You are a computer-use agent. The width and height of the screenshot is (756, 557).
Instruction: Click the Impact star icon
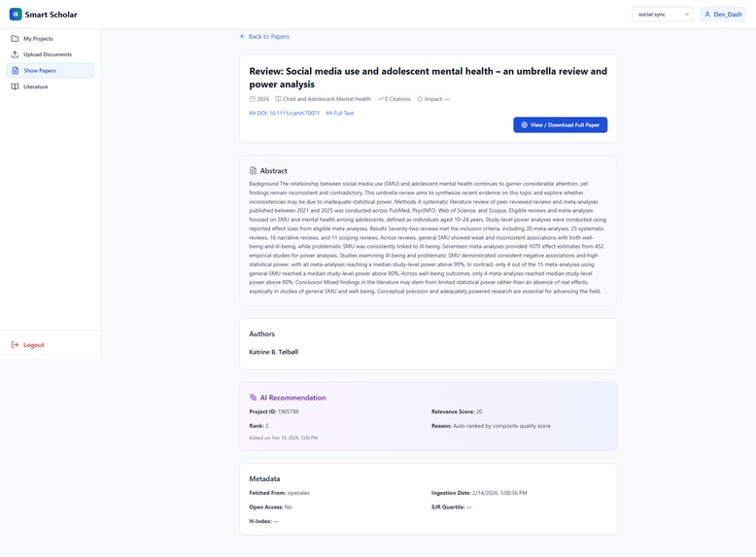tap(420, 99)
